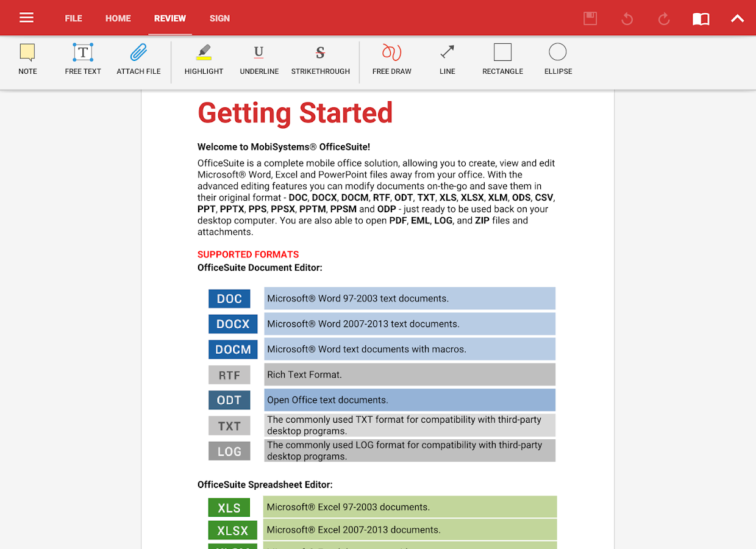
Task: Click 'Microsoft® Excel 2007-2013 documents.' row
Action: [x=410, y=529]
